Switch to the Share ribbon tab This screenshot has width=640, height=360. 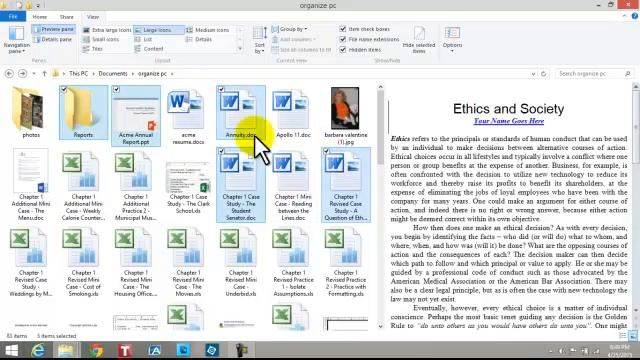[x=67, y=17]
